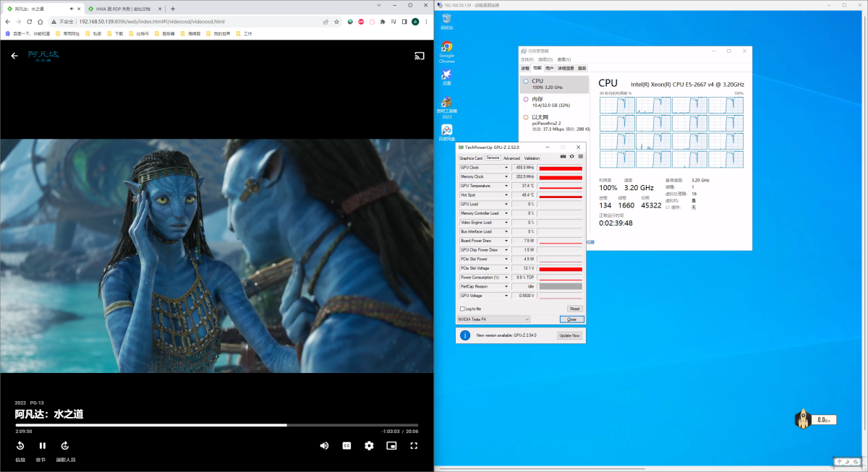Expand the GPU Clock sensor dropdown
This screenshot has width=868, height=472.
pyautogui.click(x=506, y=168)
